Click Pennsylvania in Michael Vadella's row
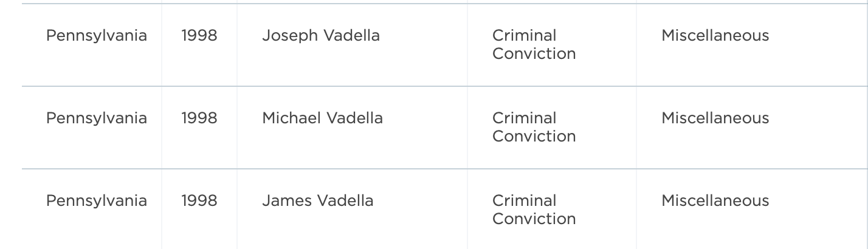868x249 pixels. tap(97, 118)
